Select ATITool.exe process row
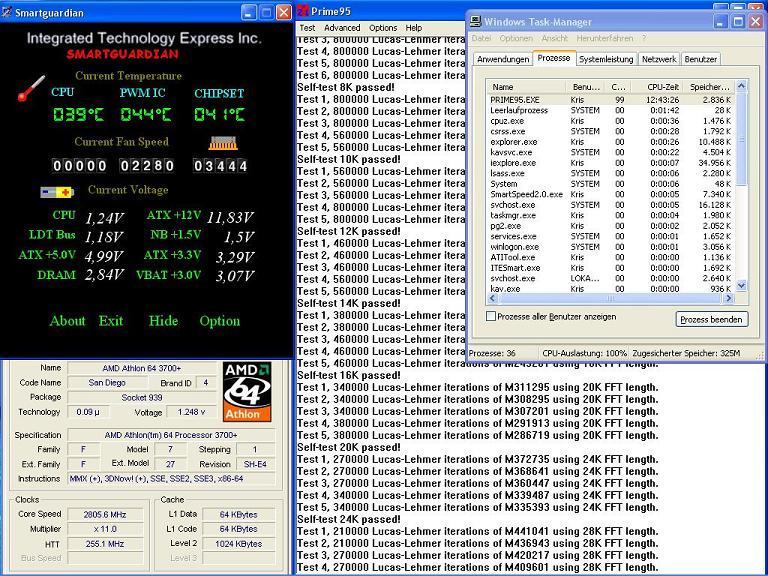Image resolution: width=768 pixels, height=576 pixels. (x=611, y=258)
